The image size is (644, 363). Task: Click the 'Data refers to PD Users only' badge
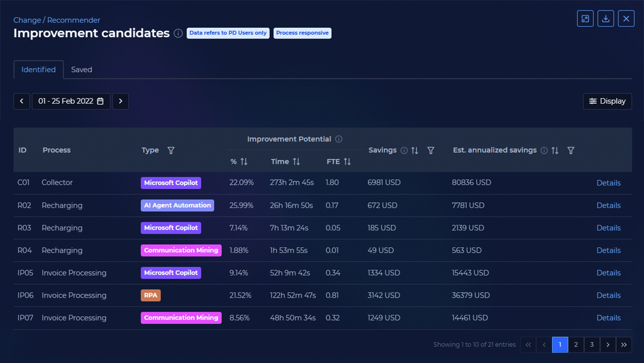(228, 33)
